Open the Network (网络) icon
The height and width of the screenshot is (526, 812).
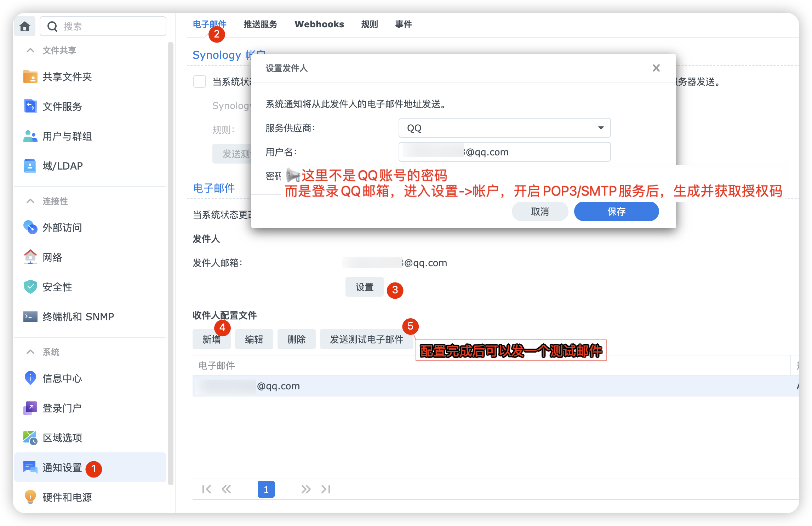(x=30, y=257)
